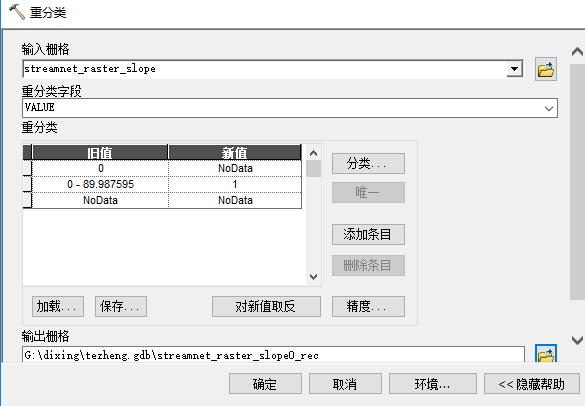Select the old value cell 0
585x406 pixels.
pos(100,168)
